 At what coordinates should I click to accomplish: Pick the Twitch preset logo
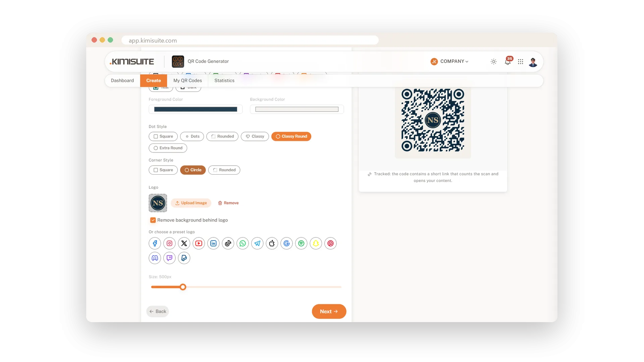point(169,258)
